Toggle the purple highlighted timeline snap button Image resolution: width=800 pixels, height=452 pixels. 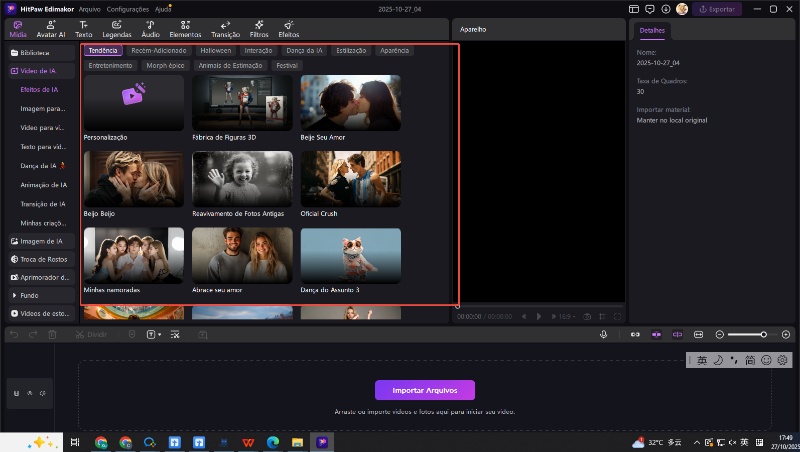click(x=656, y=334)
